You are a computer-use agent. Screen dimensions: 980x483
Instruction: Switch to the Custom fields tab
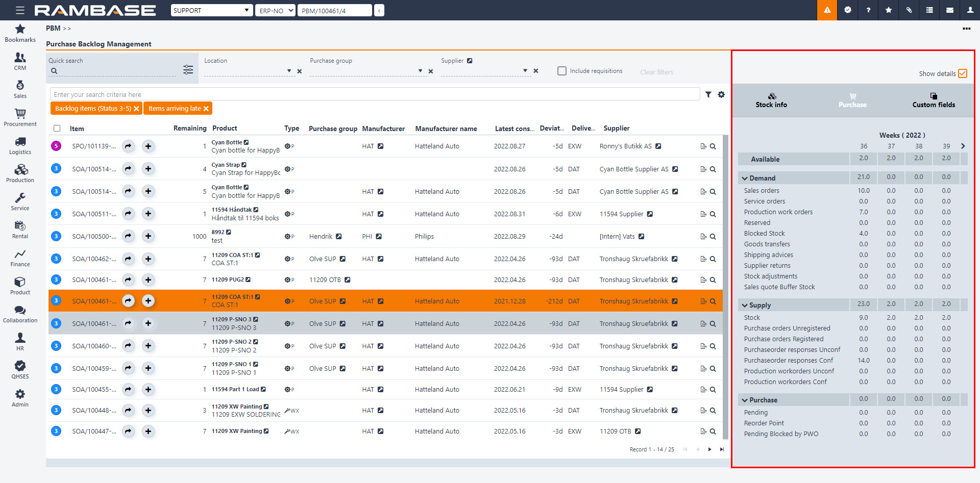934,100
